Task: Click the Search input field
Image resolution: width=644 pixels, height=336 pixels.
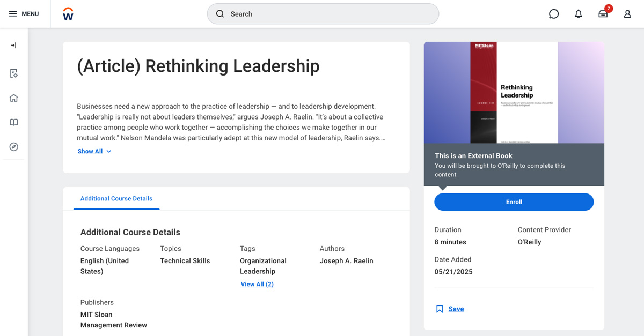Action: 323,14
